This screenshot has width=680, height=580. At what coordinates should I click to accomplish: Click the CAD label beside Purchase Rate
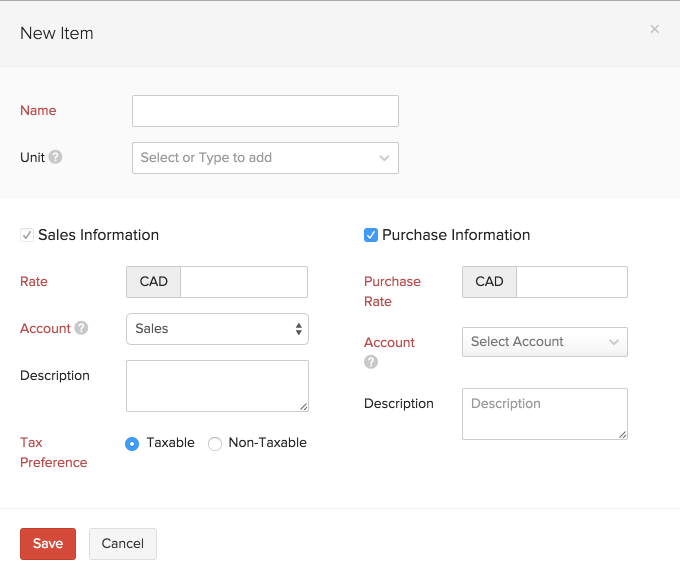[489, 282]
